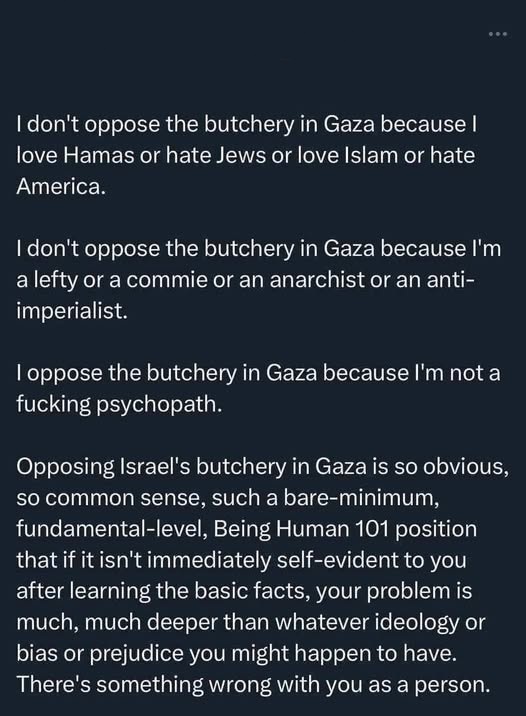The height and width of the screenshot is (716, 526).
Task: Click the paragraph mentioning 'a lefty or a commie'
Action: (258, 280)
